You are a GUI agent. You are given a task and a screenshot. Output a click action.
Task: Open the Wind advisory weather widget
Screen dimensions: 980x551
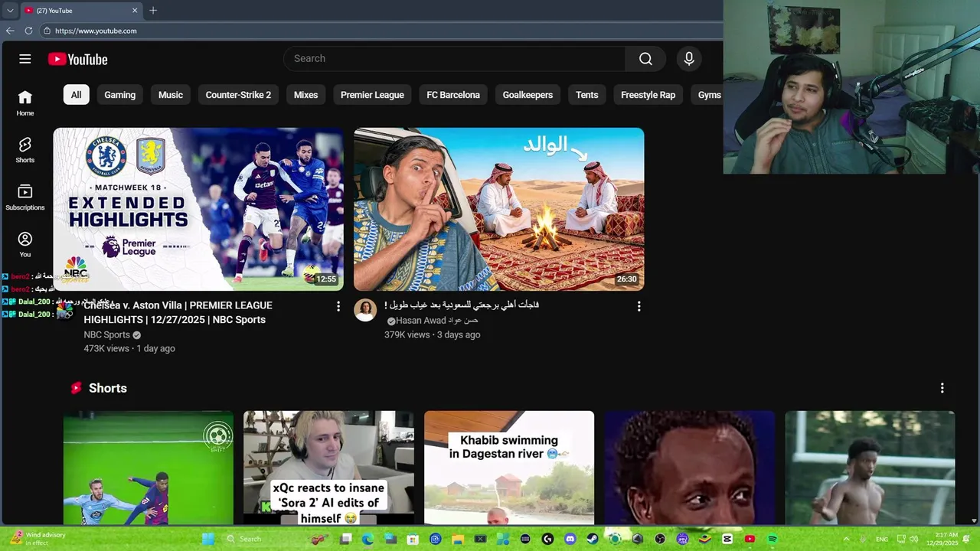tap(38, 539)
